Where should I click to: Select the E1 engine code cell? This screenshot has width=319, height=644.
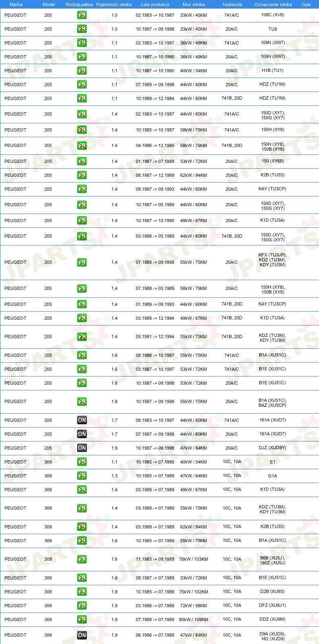pos(272,462)
